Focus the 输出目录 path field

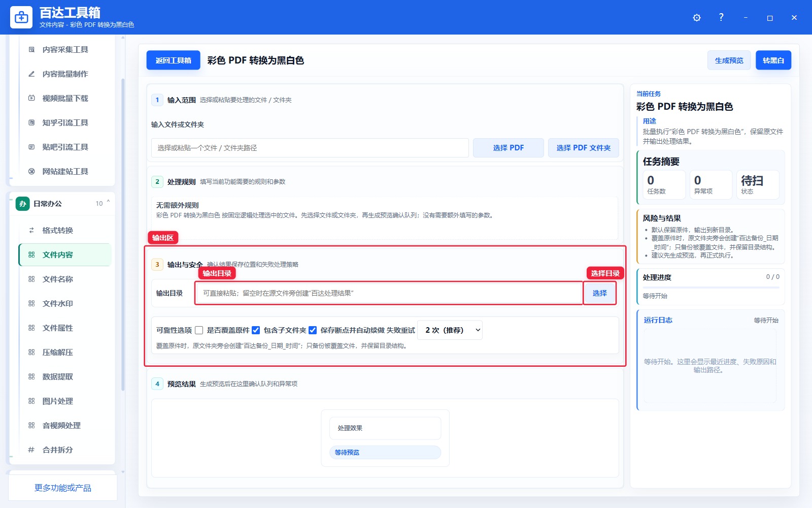pyautogui.click(x=389, y=293)
